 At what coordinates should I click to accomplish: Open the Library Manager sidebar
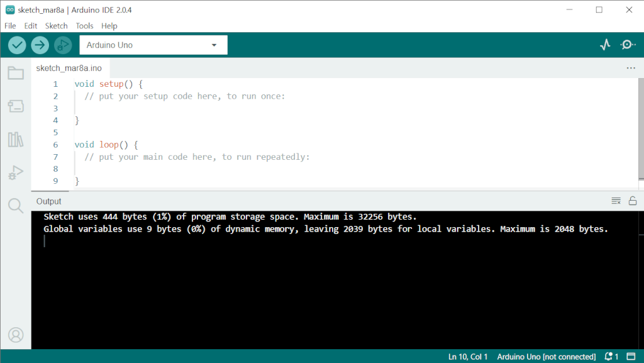tap(16, 140)
